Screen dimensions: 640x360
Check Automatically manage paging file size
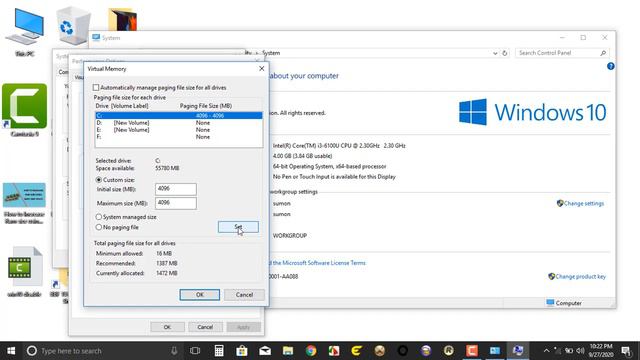(x=96, y=87)
